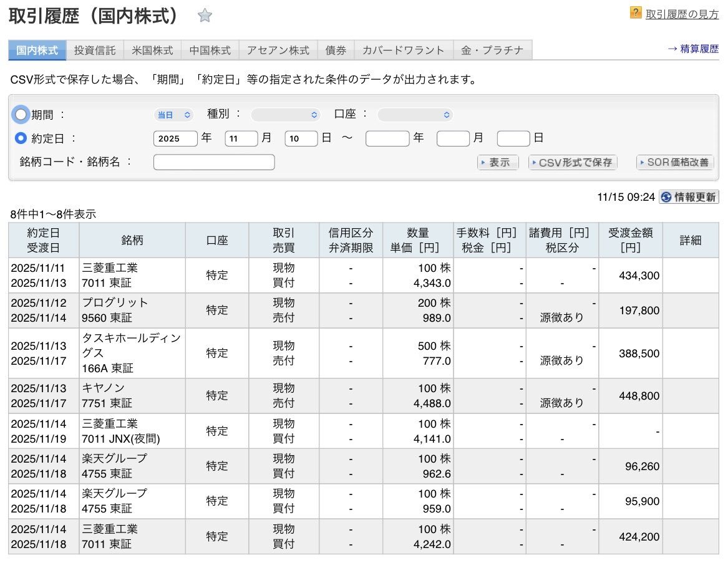
Task: Select the 期間 radio button
Action: [x=21, y=115]
